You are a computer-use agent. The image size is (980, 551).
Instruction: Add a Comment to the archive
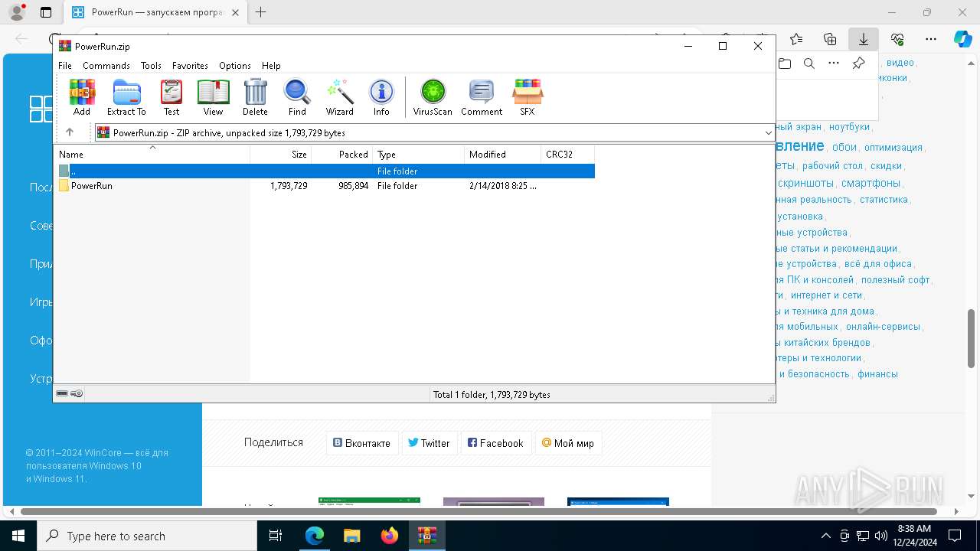click(x=482, y=97)
